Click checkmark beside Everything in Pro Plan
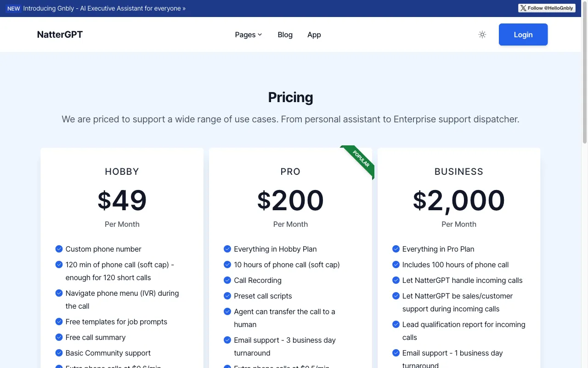The image size is (588, 368). [x=396, y=249]
